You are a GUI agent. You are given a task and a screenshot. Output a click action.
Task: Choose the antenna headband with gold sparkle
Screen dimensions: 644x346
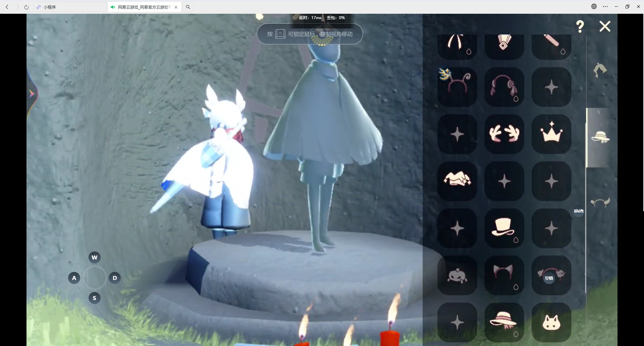pos(457,87)
